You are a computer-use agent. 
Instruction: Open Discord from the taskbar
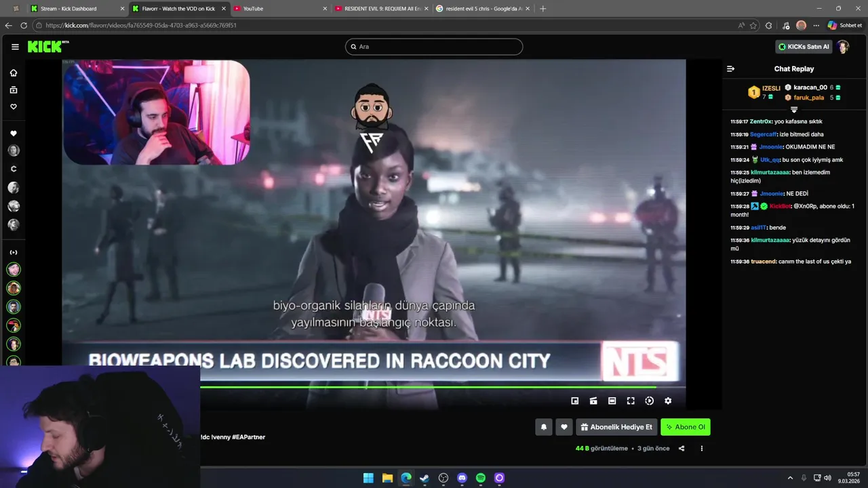462,478
